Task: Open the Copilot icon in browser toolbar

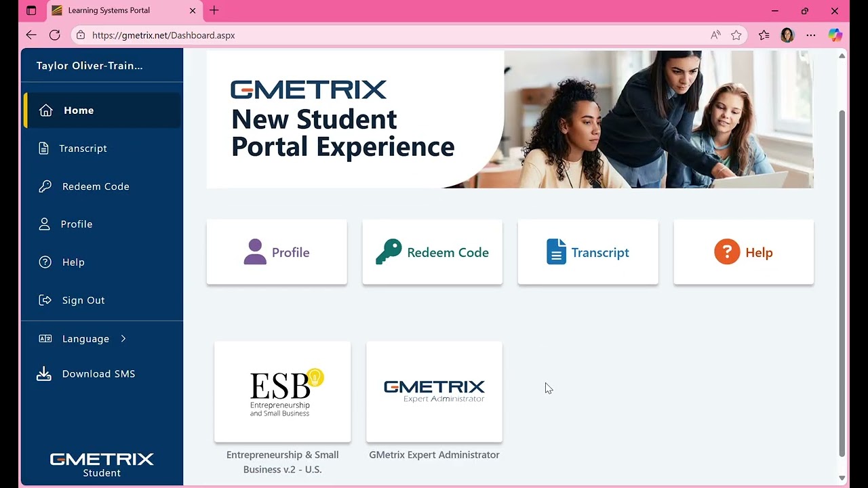Action: 835,35
